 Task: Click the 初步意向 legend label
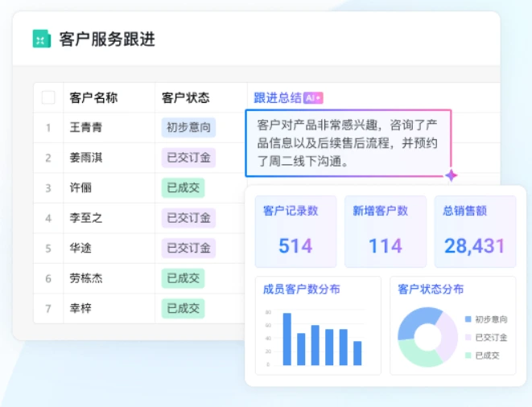click(x=491, y=319)
